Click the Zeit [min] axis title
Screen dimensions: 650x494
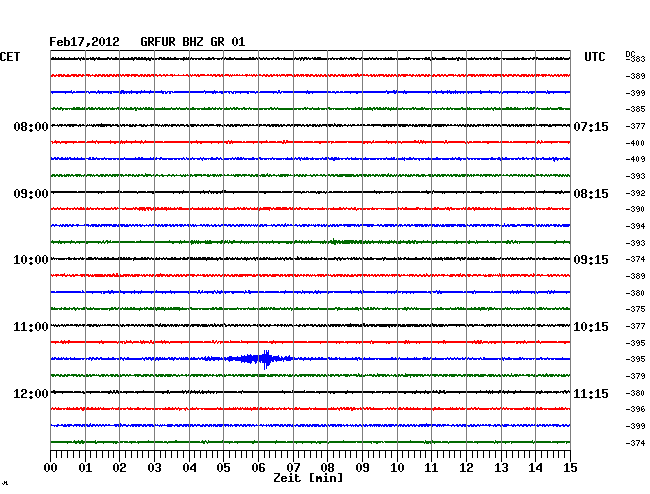(308, 478)
